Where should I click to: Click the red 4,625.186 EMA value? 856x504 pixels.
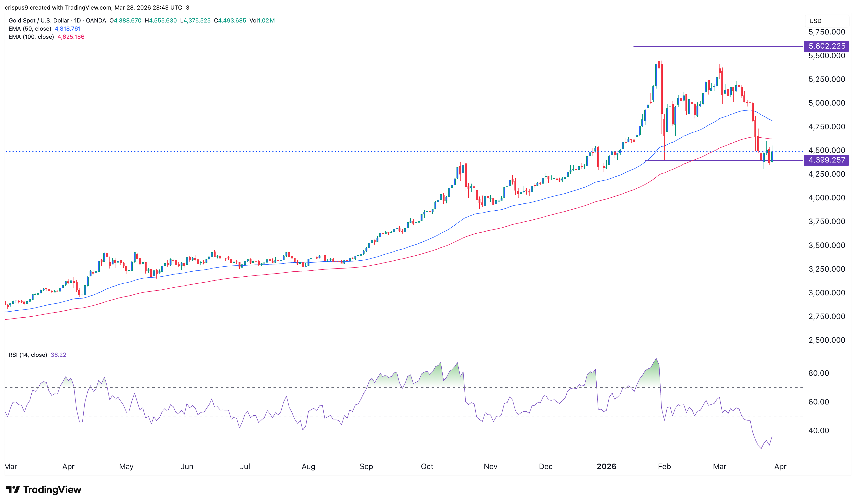[x=71, y=37]
